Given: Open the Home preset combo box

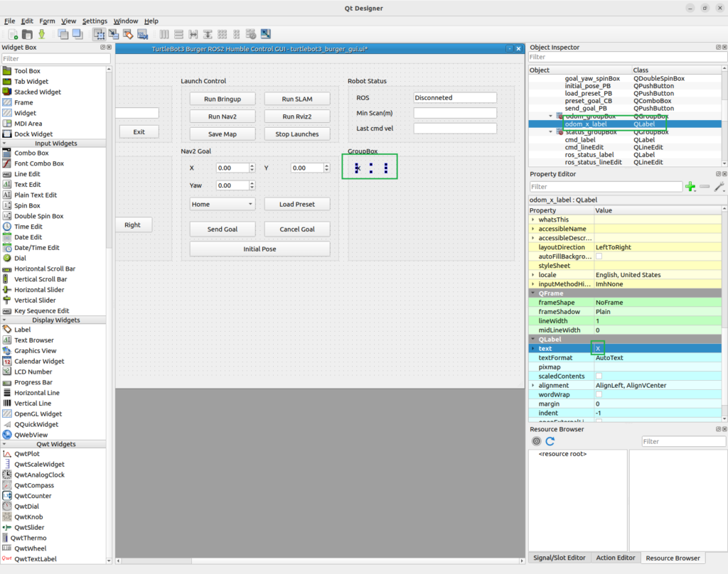Looking at the screenshot, I should coord(223,204).
